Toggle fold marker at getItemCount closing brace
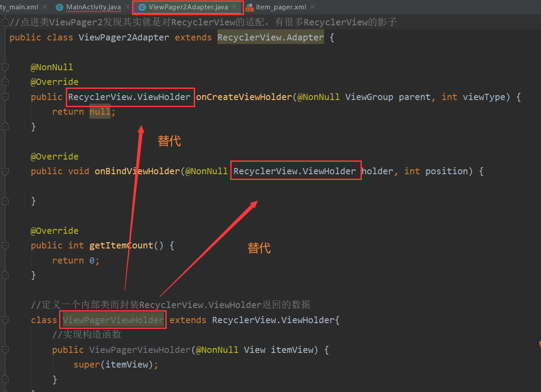The height and width of the screenshot is (392, 541). (x=5, y=275)
